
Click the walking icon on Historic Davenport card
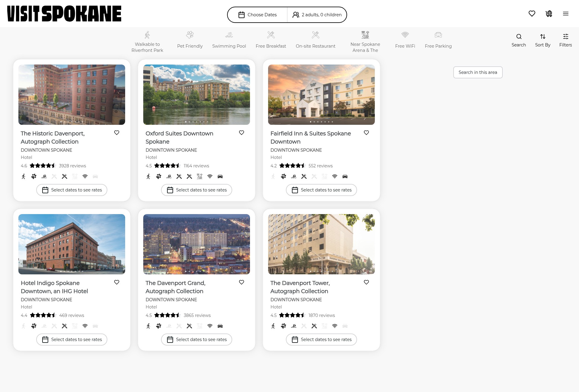(24, 176)
